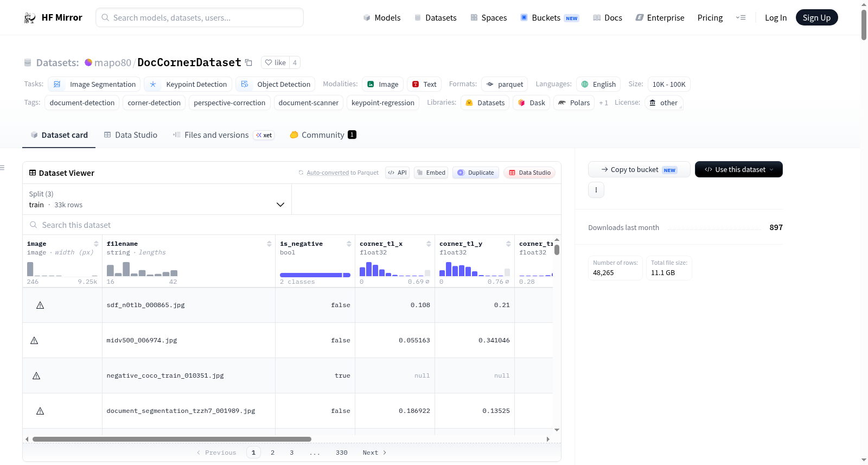Viewport: 868px width, 465px height.
Task: Open the left sidebar toggle icon
Action: 3,168
